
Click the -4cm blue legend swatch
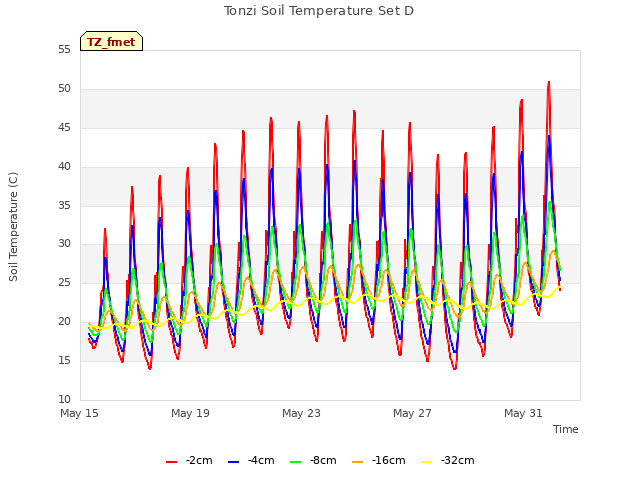233,462
